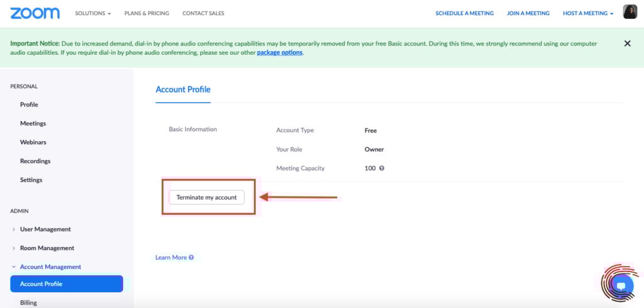644x308 pixels.
Task: Dismiss the Important Notice banner
Action: click(x=627, y=43)
